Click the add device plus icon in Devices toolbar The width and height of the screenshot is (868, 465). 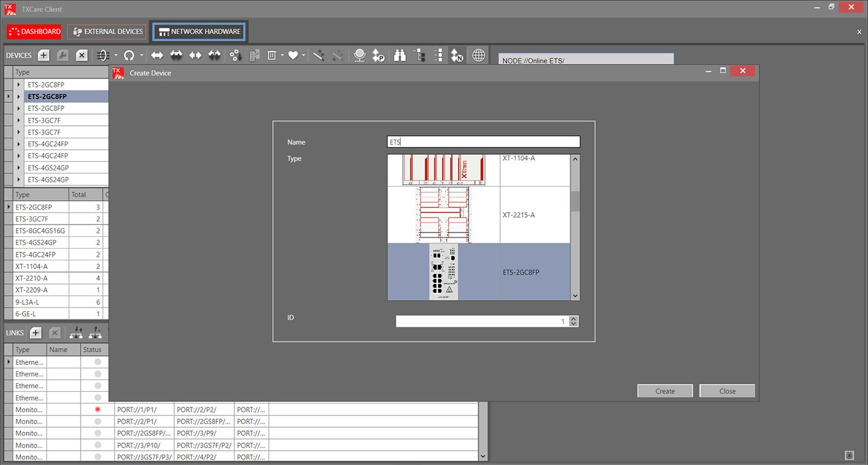tap(44, 55)
